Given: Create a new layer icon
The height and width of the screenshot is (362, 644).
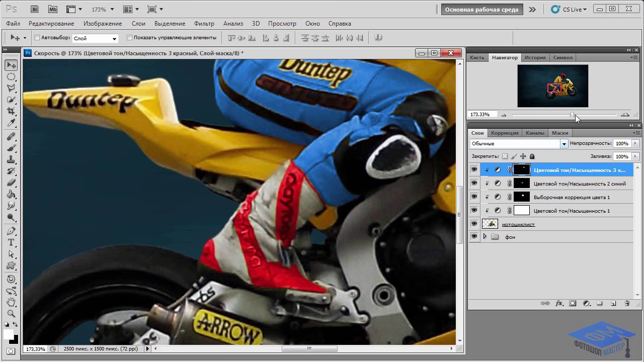Looking at the screenshot, I should (613, 303).
